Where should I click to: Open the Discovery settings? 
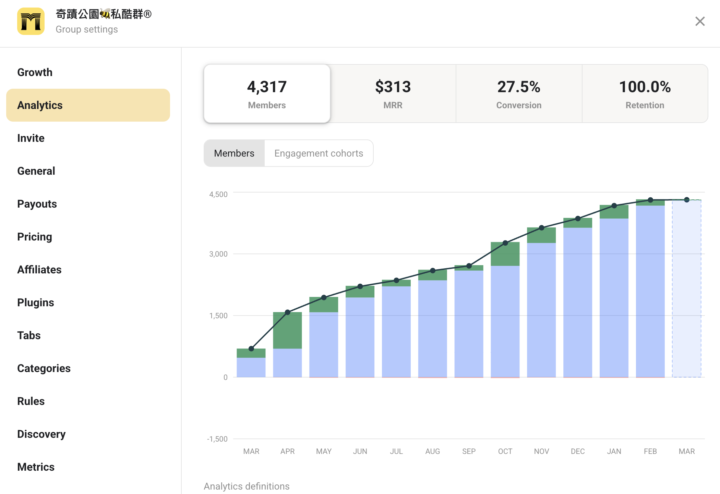click(41, 435)
